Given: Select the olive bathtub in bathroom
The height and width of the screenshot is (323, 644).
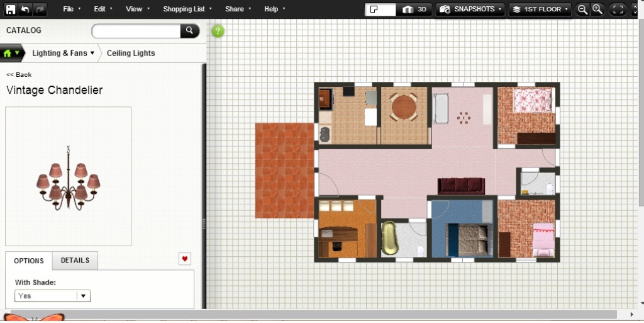Looking at the screenshot, I should pyautogui.click(x=389, y=239).
